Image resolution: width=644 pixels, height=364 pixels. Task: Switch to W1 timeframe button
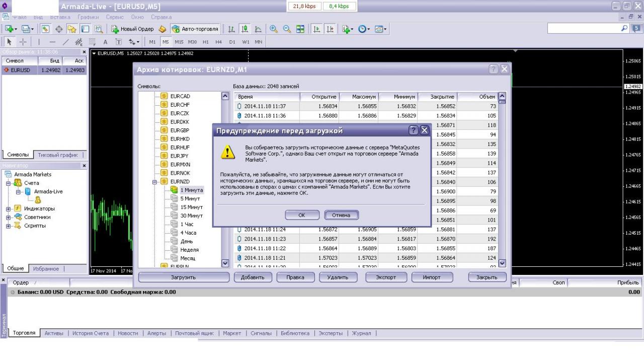tap(245, 42)
